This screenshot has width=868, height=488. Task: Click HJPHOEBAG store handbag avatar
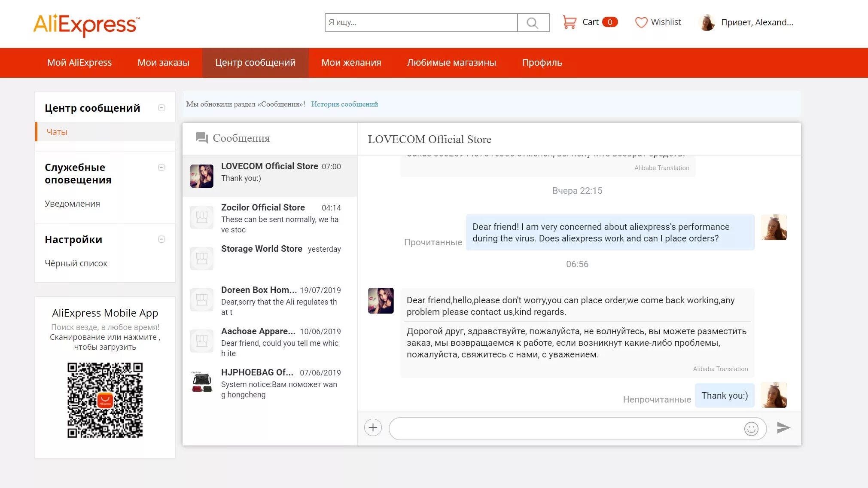pos(202,382)
